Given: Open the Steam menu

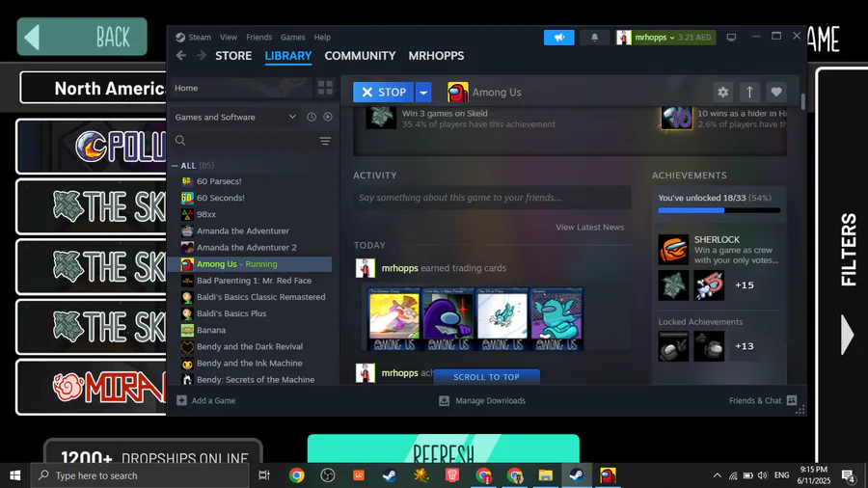Looking at the screenshot, I should 200,37.
